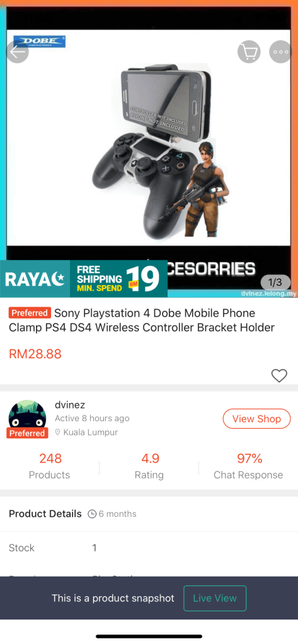Toggle the heart favorite icon

(x=279, y=375)
